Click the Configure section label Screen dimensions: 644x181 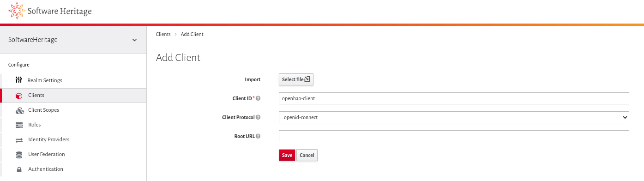click(x=19, y=65)
